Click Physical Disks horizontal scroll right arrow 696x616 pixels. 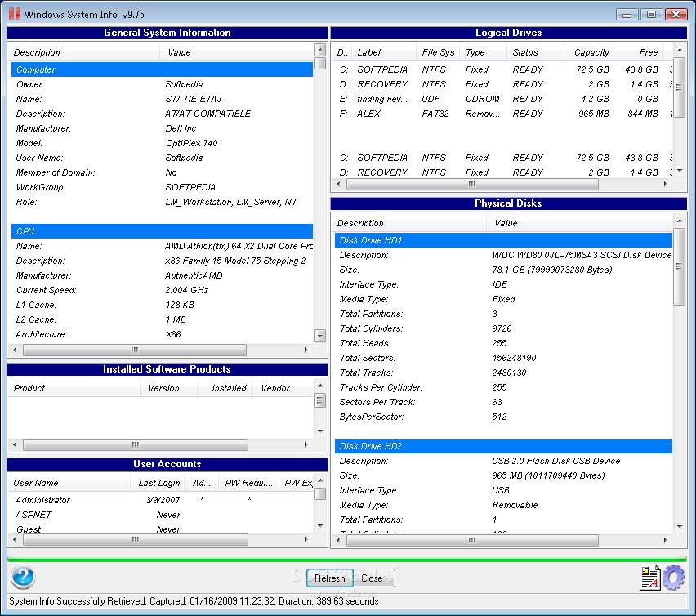665,540
